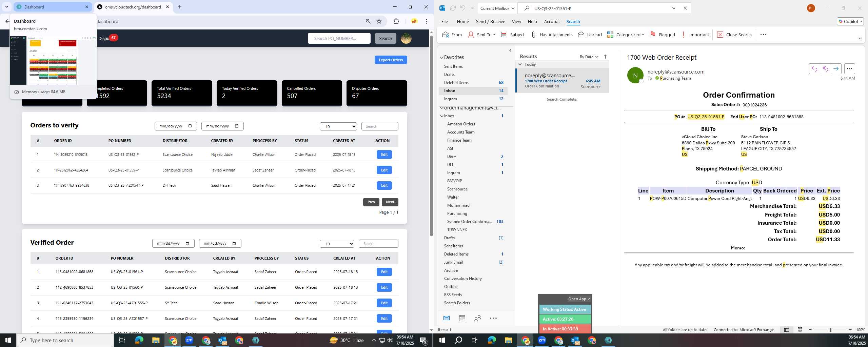Click Next in Orders to verify pagination
The width and height of the screenshot is (868, 347).
click(x=390, y=202)
